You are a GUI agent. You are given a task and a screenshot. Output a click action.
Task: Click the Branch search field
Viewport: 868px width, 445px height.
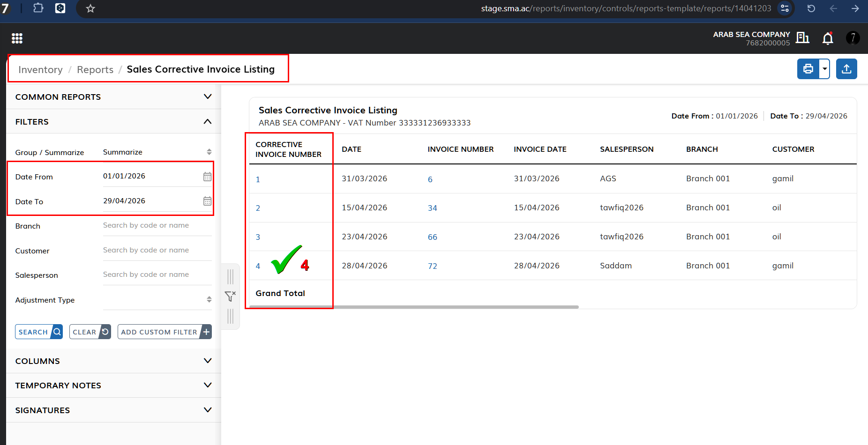click(157, 225)
